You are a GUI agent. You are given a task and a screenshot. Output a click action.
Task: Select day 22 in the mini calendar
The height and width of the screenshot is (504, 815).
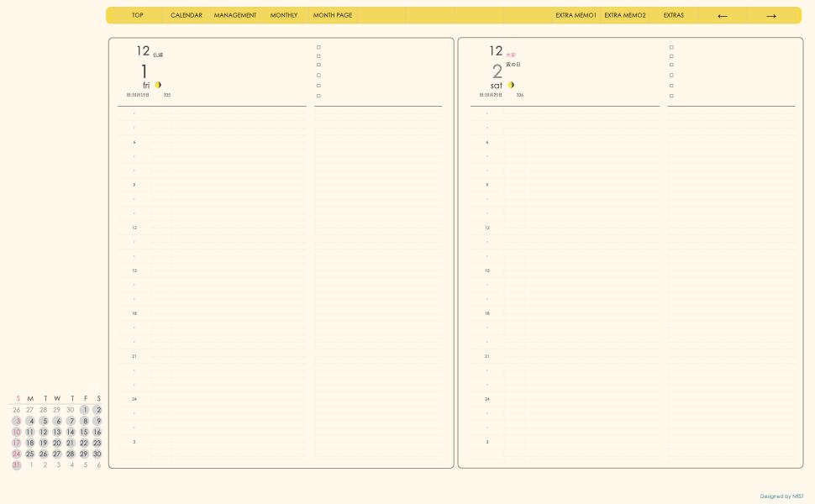point(84,443)
